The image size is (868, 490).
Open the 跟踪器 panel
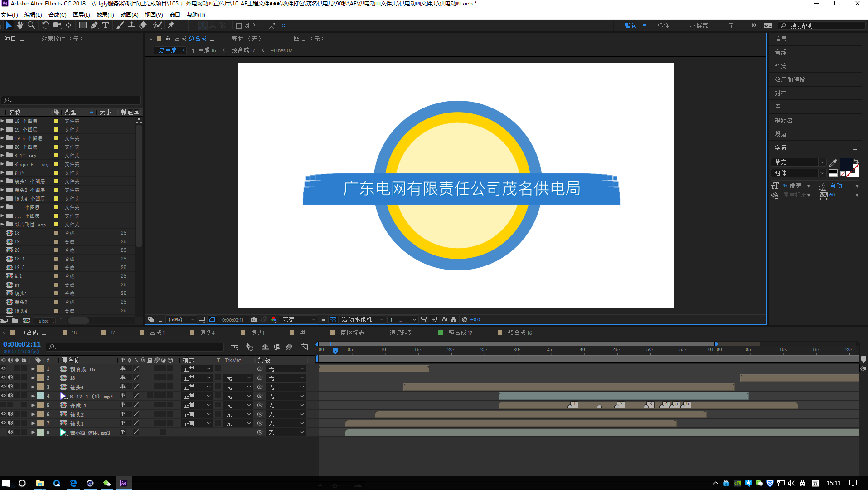(784, 120)
